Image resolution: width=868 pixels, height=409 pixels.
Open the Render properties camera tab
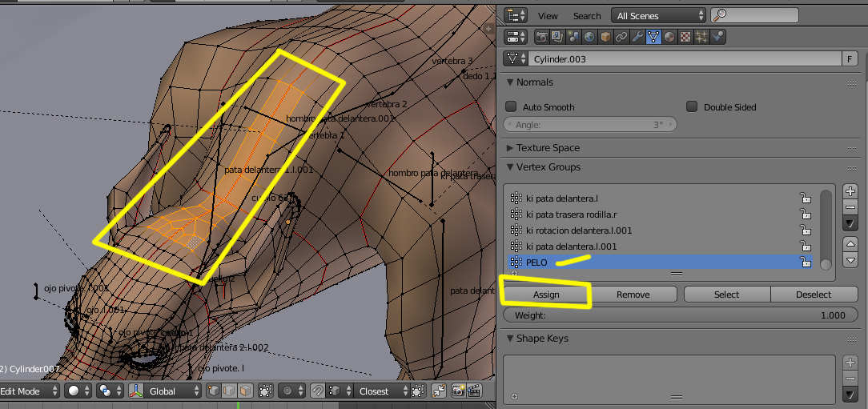[x=542, y=37]
